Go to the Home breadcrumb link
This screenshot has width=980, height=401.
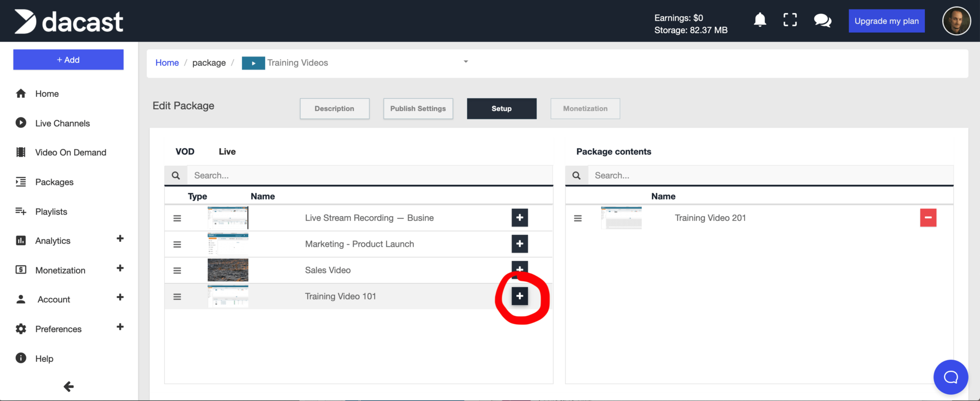pos(167,63)
